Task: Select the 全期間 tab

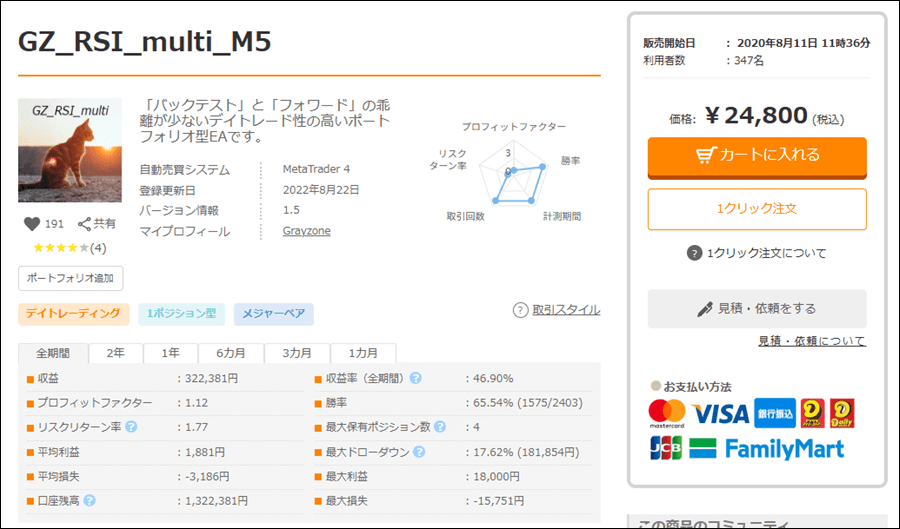Action: coord(53,354)
